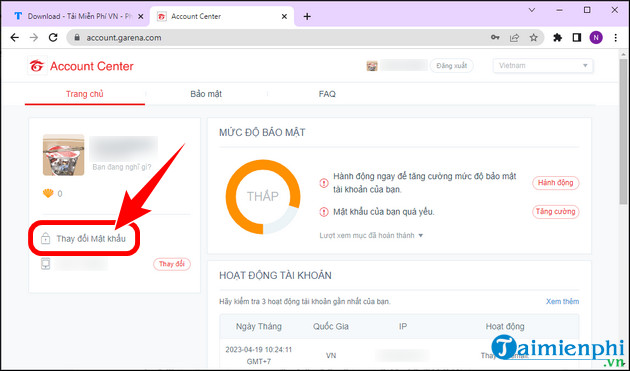Open the Chrome profile avatar N
Screen dimensions: 630x371
coord(596,38)
